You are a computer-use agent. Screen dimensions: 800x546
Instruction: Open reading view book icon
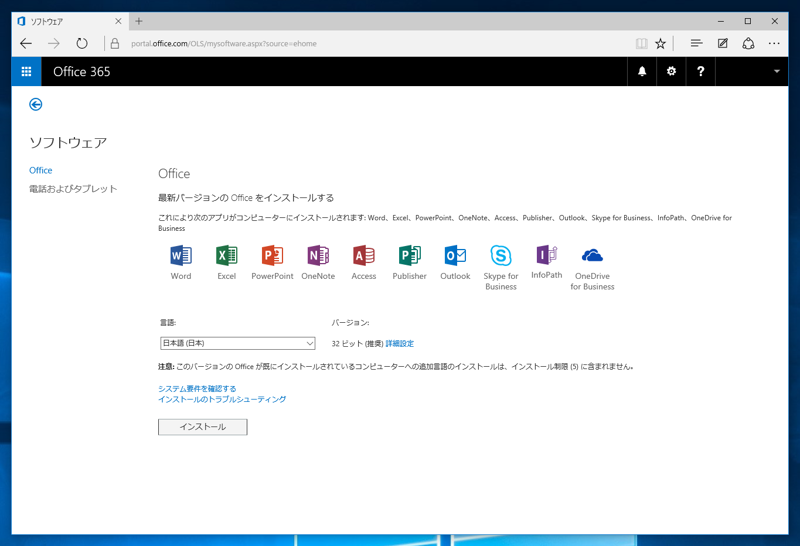point(641,43)
